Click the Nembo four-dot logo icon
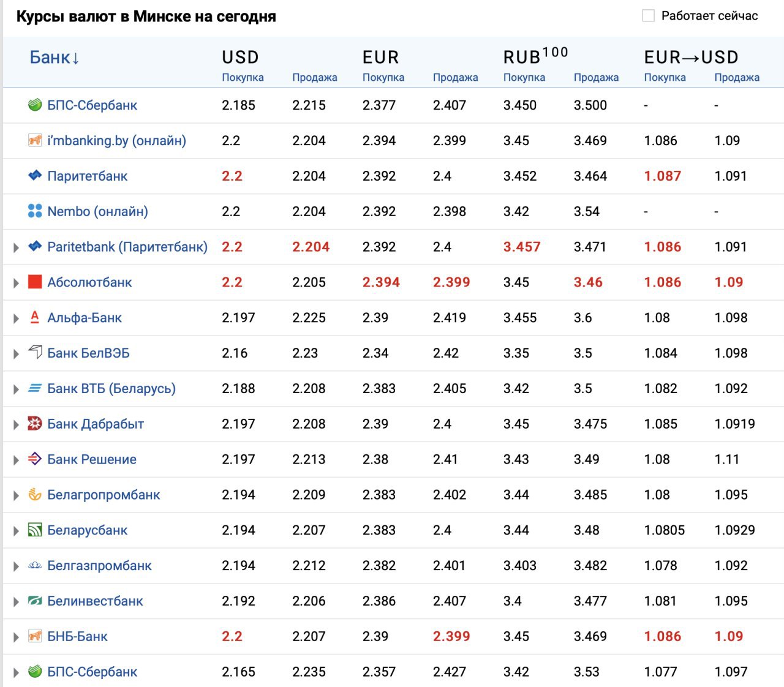Screen dimensions: 784x687 tap(35, 211)
